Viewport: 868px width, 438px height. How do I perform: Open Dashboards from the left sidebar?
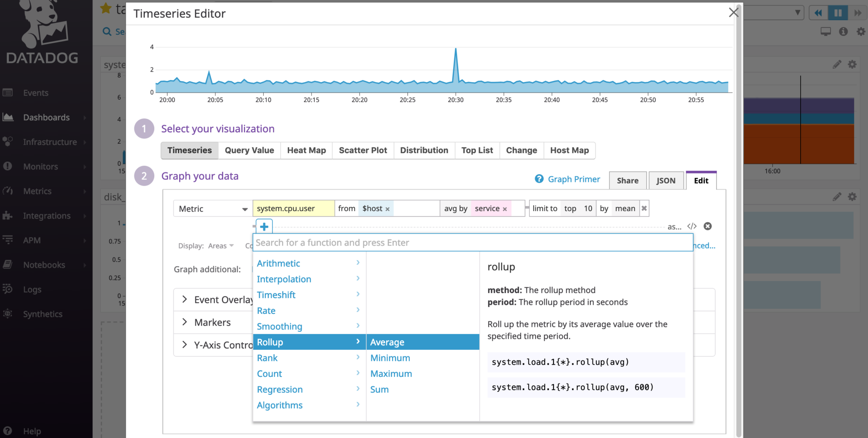(x=46, y=117)
